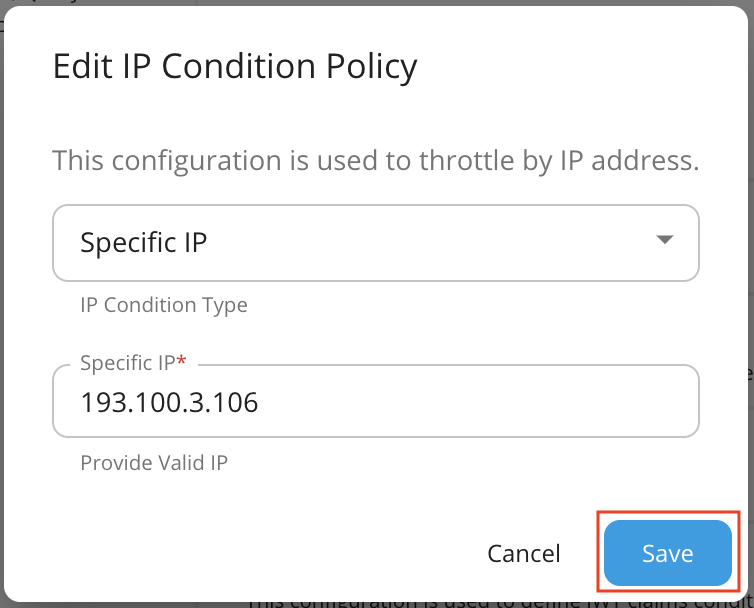Click the throttle by IP description text
The image size is (754, 608).
[x=375, y=160]
